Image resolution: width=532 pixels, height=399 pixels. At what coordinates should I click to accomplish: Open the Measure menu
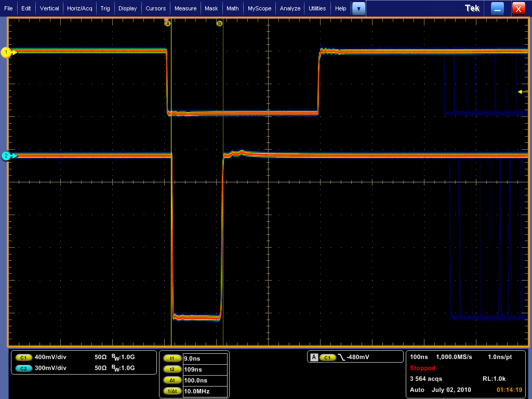pyautogui.click(x=185, y=8)
